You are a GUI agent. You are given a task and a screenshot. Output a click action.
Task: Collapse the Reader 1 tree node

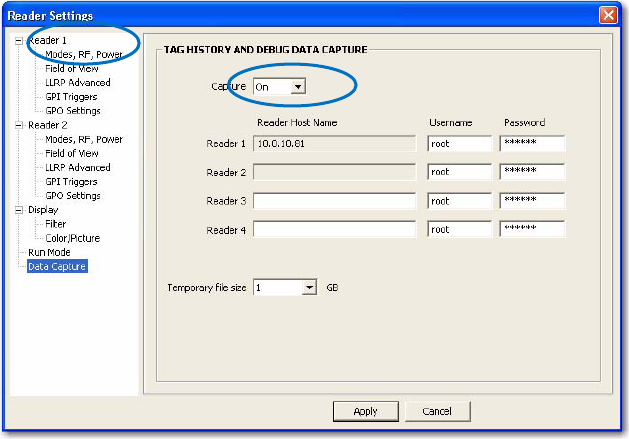pos(18,41)
